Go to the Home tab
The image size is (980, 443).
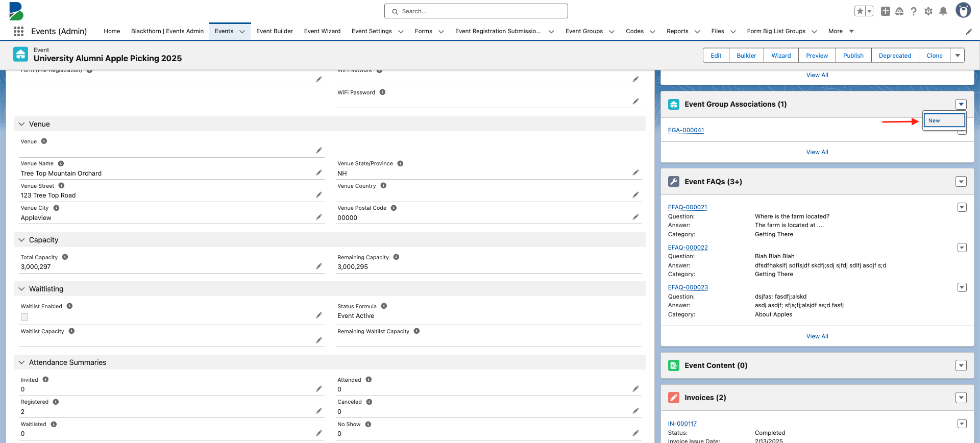point(112,31)
